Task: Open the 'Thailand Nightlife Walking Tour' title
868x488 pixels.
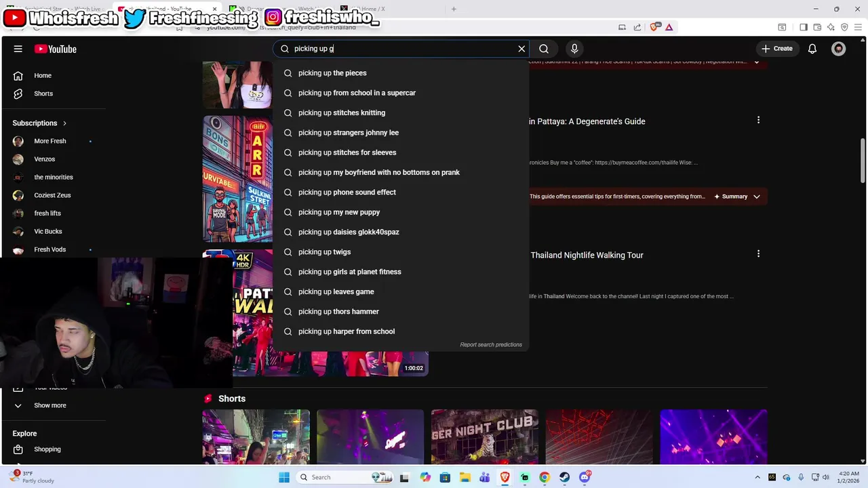Action: click(587, 255)
